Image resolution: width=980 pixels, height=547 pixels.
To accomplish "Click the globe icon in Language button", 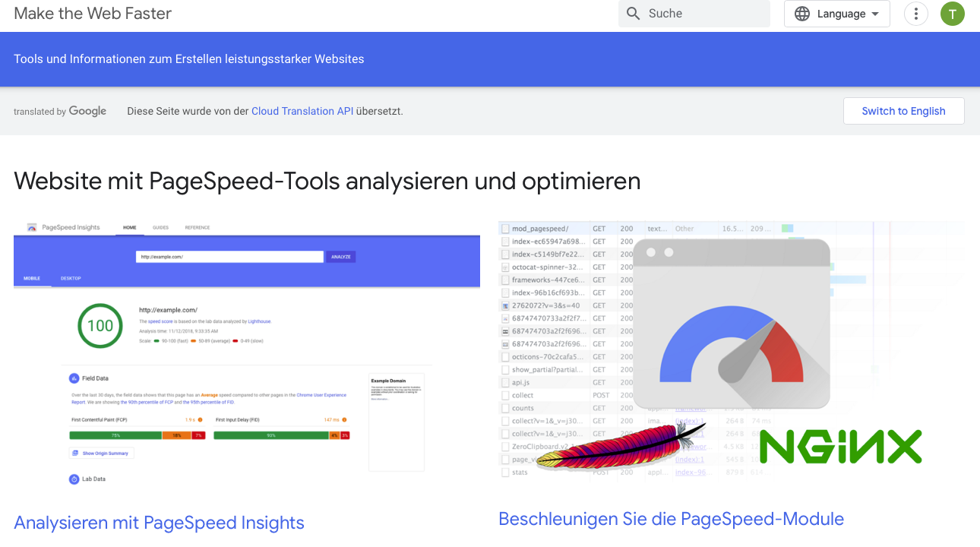I will [802, 14].
